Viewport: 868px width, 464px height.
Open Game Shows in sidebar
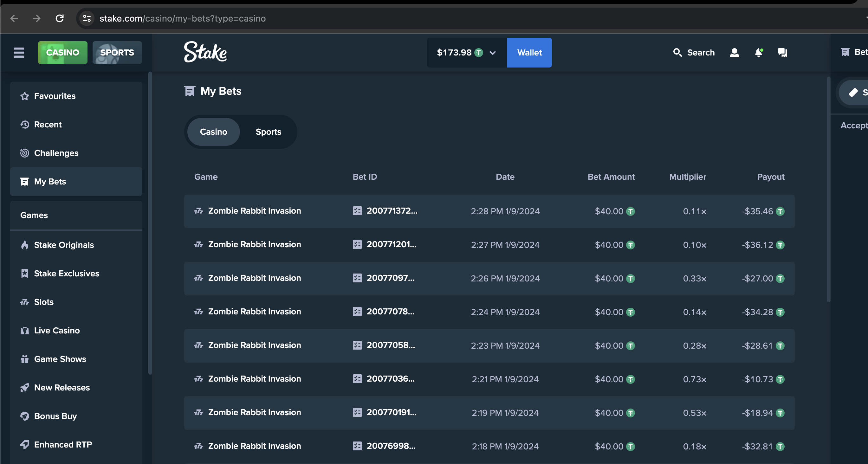coord(76,359)
